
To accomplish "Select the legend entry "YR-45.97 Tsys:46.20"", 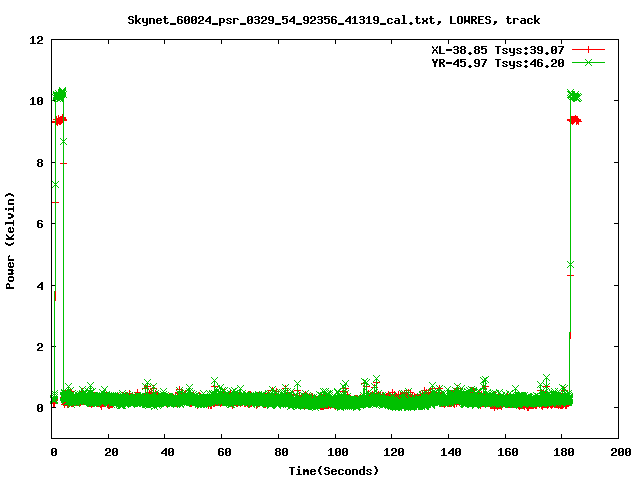I will click(498, 63).
